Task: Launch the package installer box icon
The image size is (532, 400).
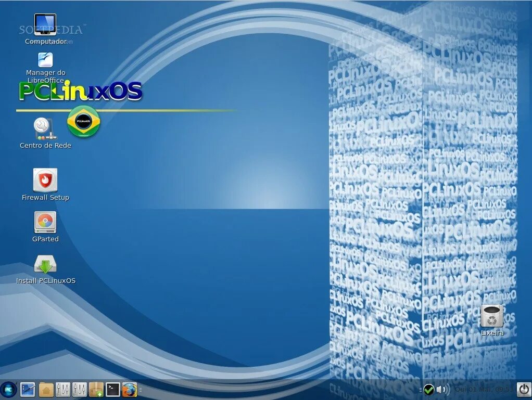Action: 96,390
